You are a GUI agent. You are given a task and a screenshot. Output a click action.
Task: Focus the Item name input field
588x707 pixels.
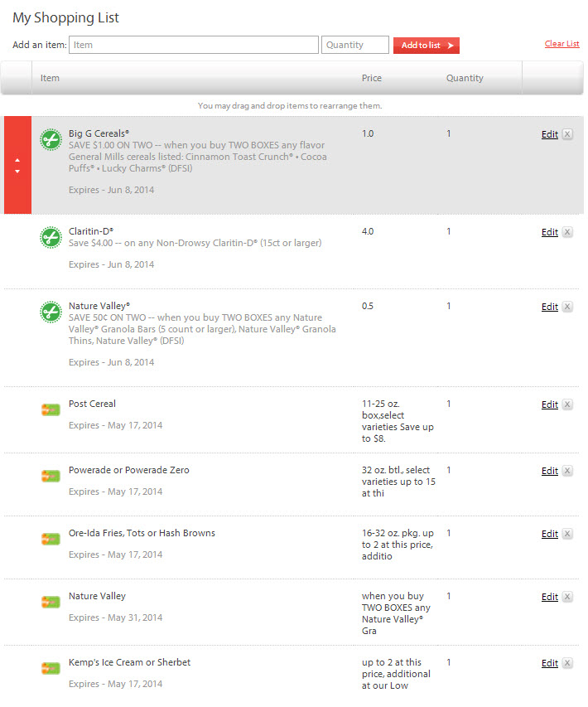(x=194, y=45)
